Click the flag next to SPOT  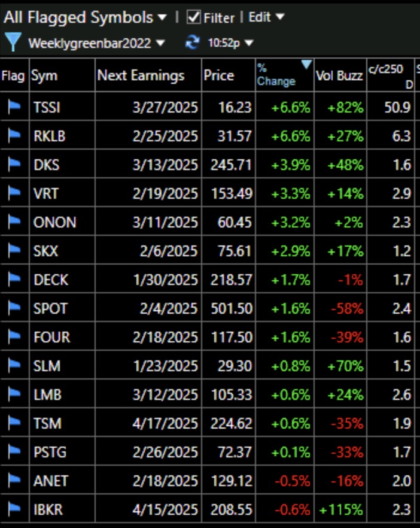tap(13, 307)
